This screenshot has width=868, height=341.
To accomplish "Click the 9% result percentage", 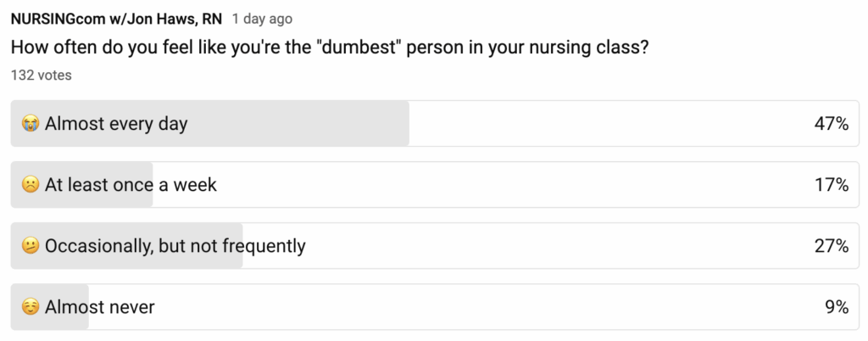I will 837,307.
